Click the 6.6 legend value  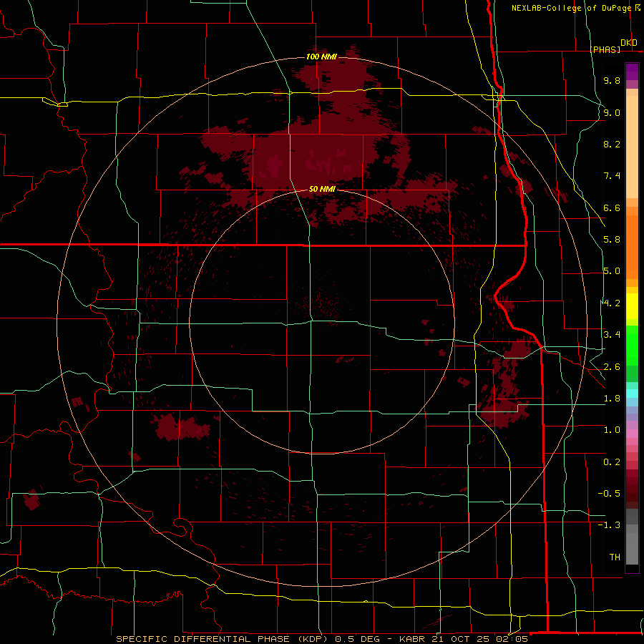[612, 208]
